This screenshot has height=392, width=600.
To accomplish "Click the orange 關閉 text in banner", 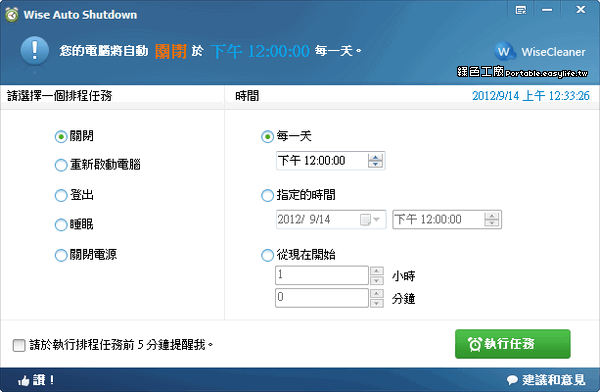I will click(171, 51).
